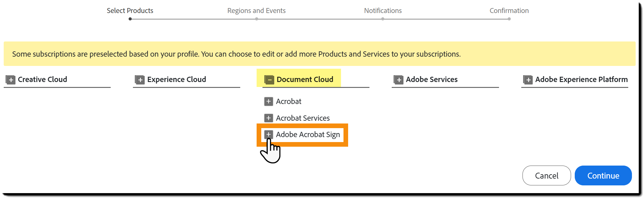Expand the Adobe Acrobat Sign subscription options
The height and width of the screenshot is (199, 644).
(x=268, y=135)
